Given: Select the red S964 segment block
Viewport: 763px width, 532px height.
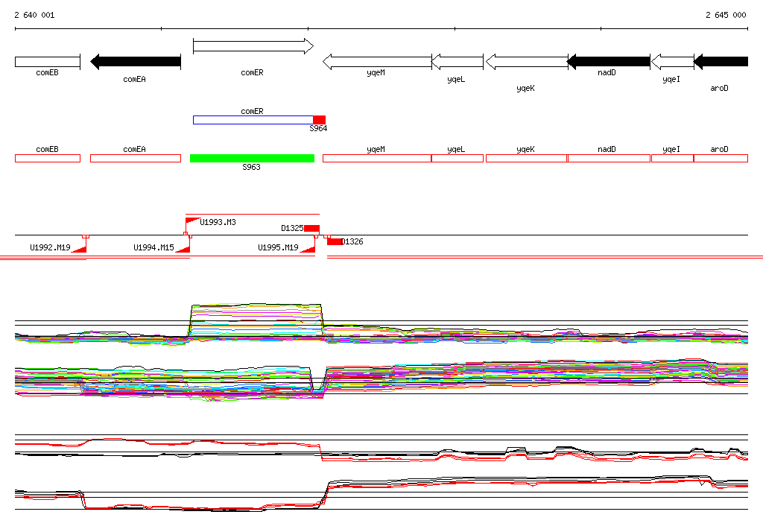Looking at the screenshot, I should (x=319, y=120).
